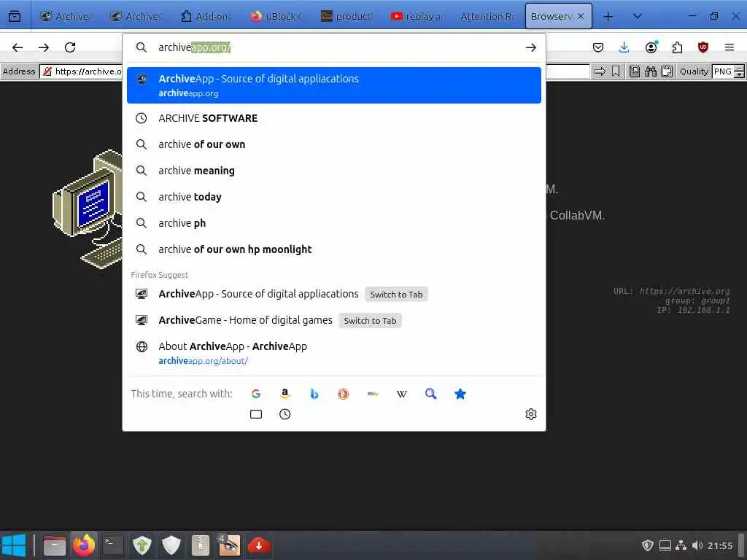
Task: Open the embedded browser bookmarks book icon
Action: (635, 71)
